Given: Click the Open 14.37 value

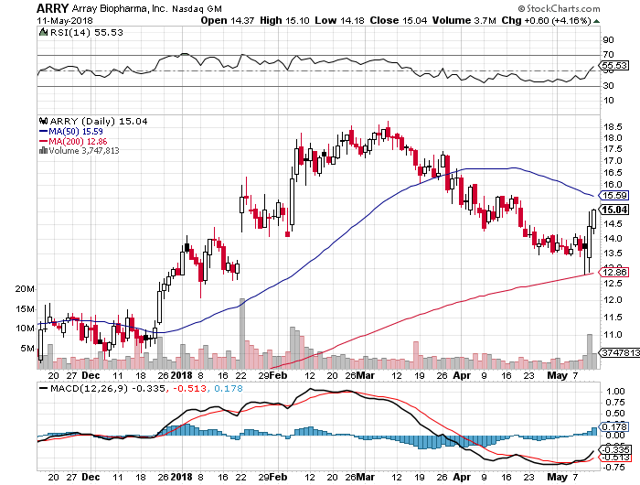Looking at the screenshot, I should click(228, 20).
